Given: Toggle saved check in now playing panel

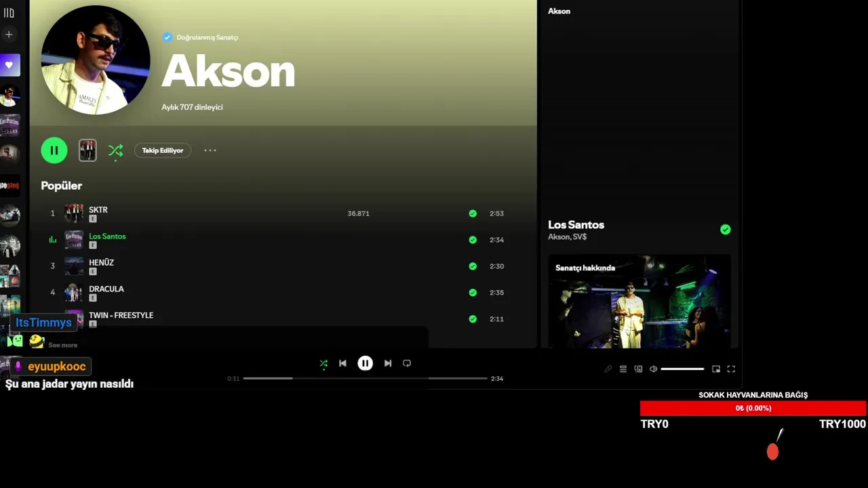Looking at the screenshot, I should [x=726, y=230].
